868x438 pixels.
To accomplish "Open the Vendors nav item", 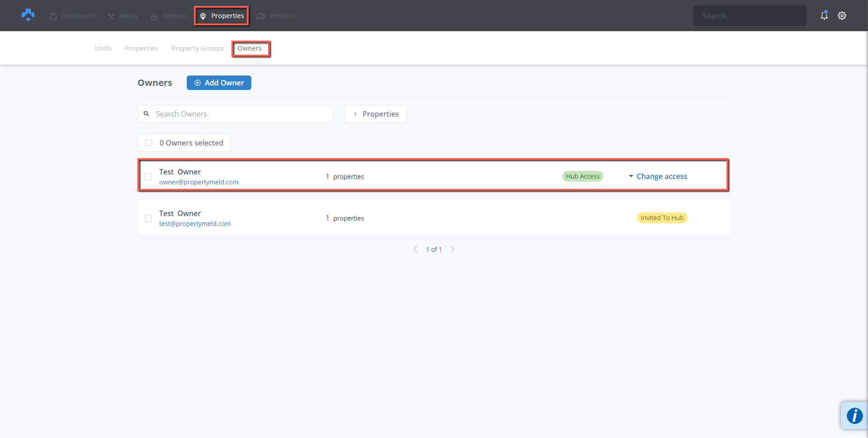I will click(276, 16).
